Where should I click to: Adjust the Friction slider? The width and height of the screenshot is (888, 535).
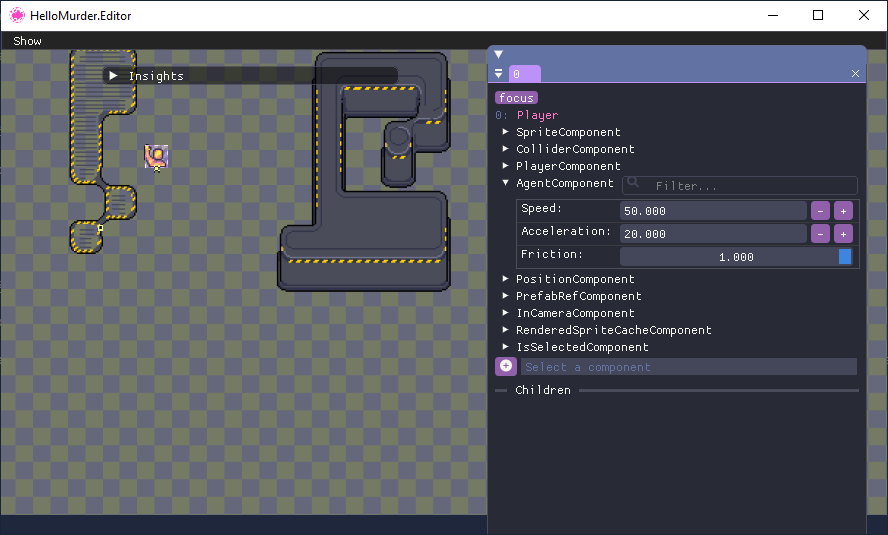(736, 257)
